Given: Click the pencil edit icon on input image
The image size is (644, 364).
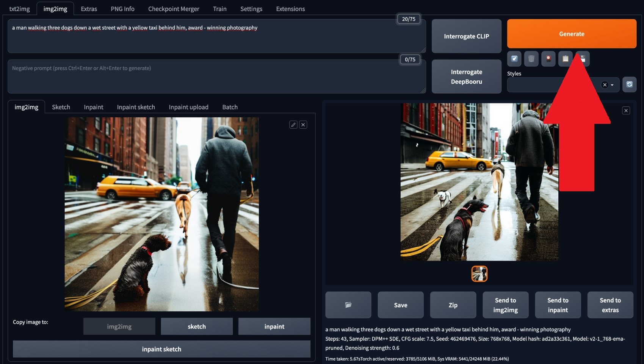Looking at the screenshot, I should [293, 125].
